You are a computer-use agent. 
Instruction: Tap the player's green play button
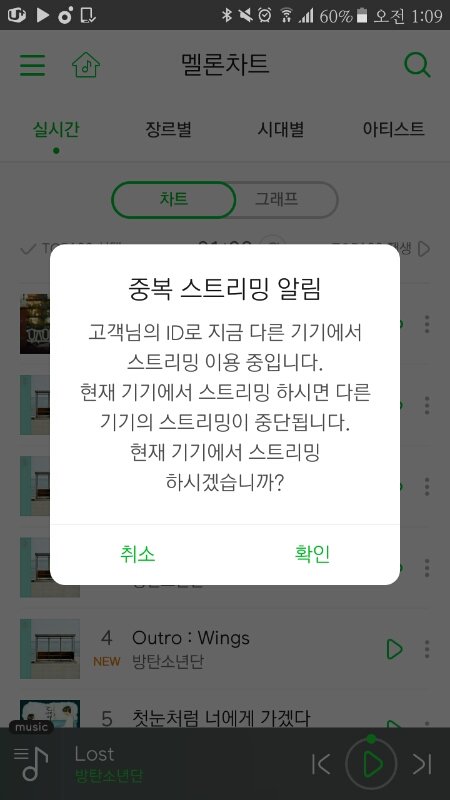[371, 764]
